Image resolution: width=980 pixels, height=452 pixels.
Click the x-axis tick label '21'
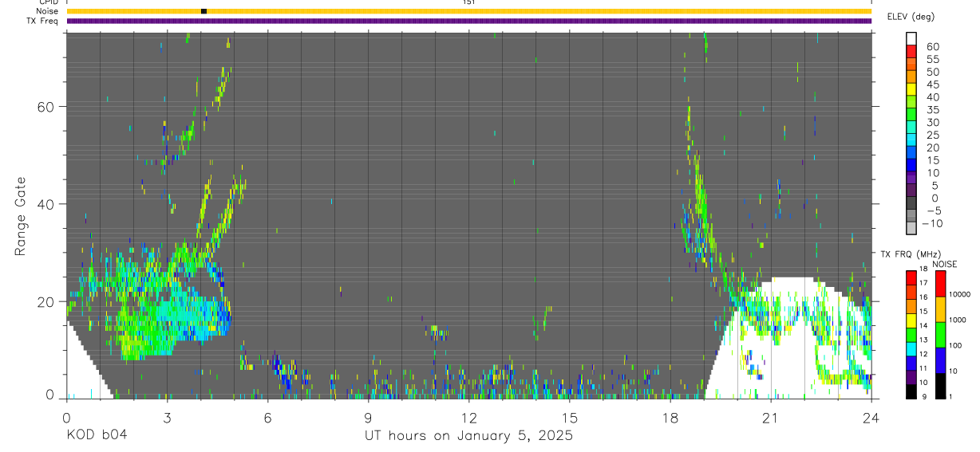771,417
